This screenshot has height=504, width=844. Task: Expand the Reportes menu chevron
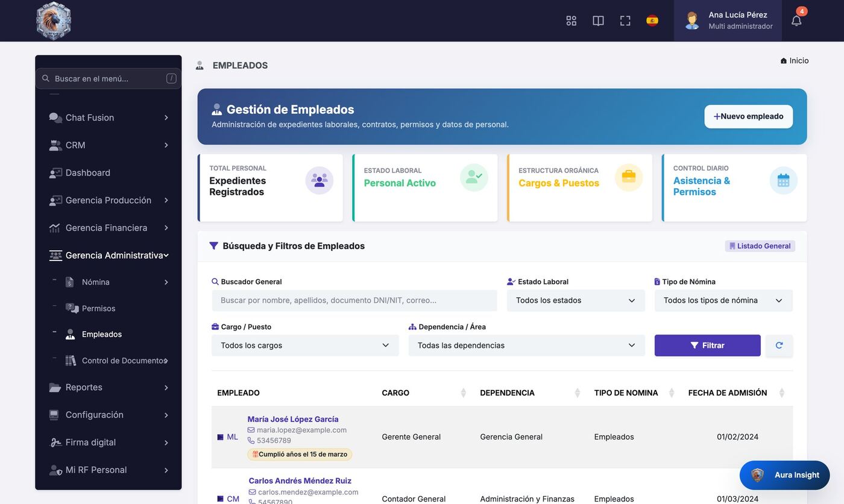(166, 388)
